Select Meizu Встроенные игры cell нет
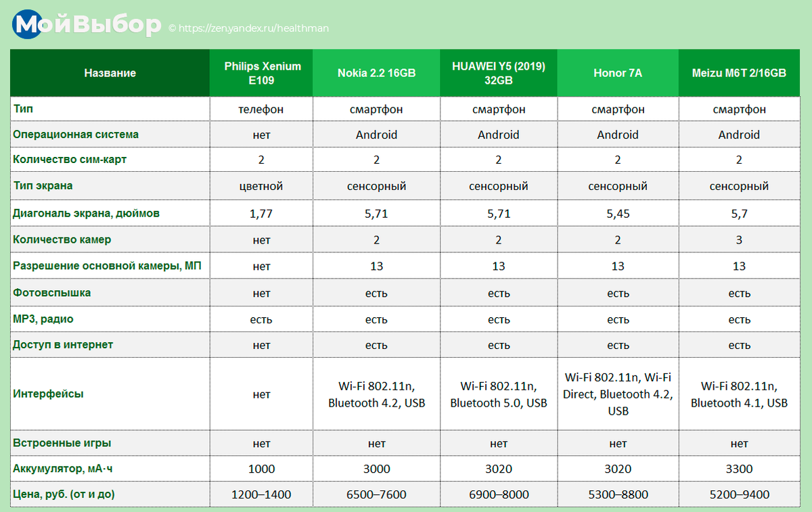The height and width of the screenshot is (512, 812). tap(739, 444)
